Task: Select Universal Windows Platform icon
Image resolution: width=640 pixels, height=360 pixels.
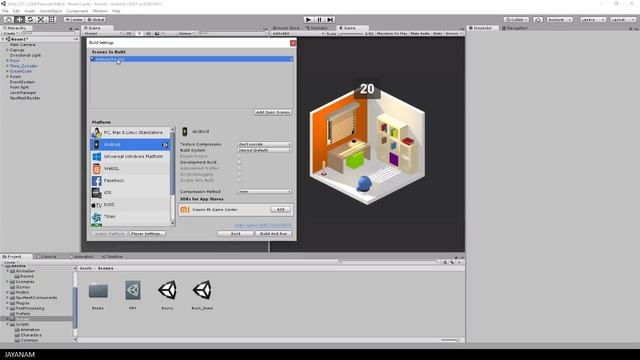Action: [97, 157]
